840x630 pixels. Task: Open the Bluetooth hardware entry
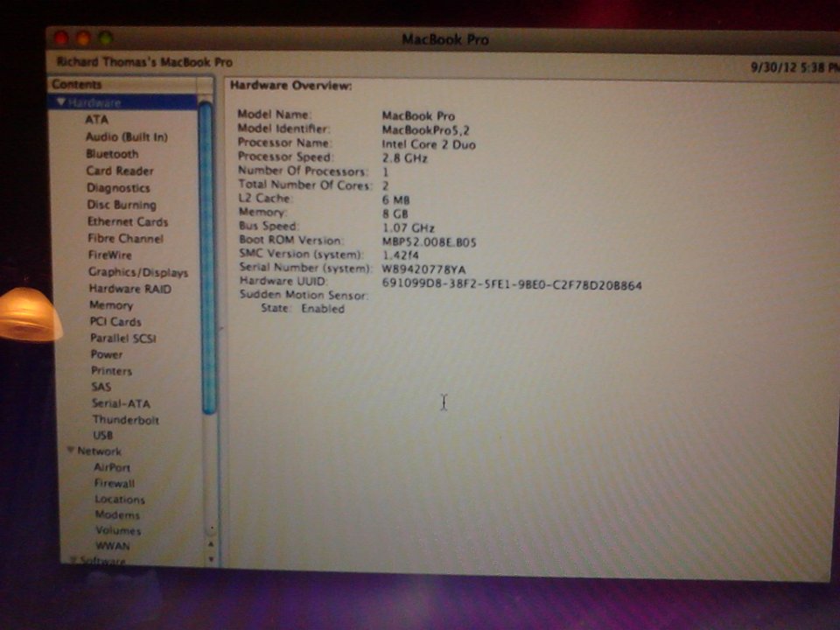(x=112, y=154)
